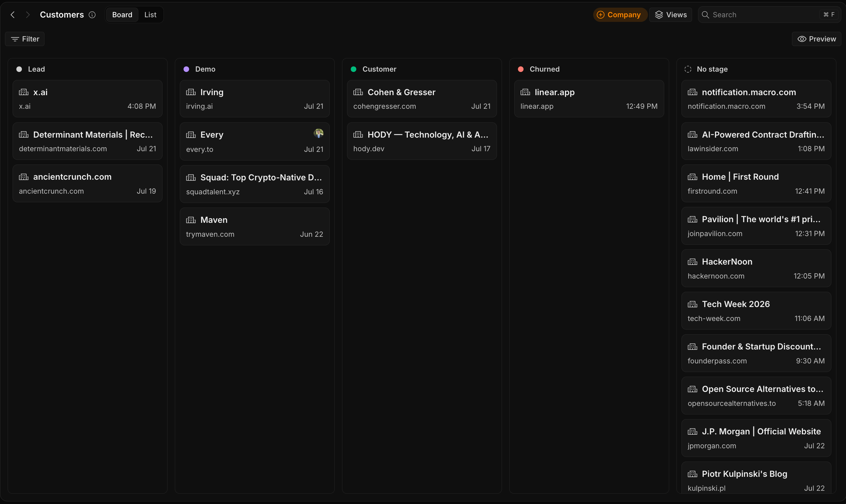Switch to the List view tab
The height and width of the screenshot is (504, 846).
coord(150,15)
